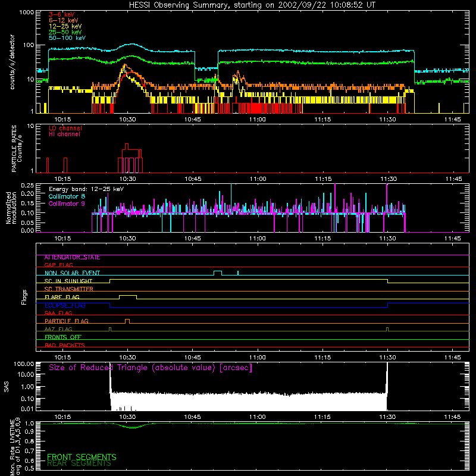Select the Collimator 8 legend entry
Image resolution: width=476 pixels, height=476 pixels.
pyautogui.click(x=67, y=196)
